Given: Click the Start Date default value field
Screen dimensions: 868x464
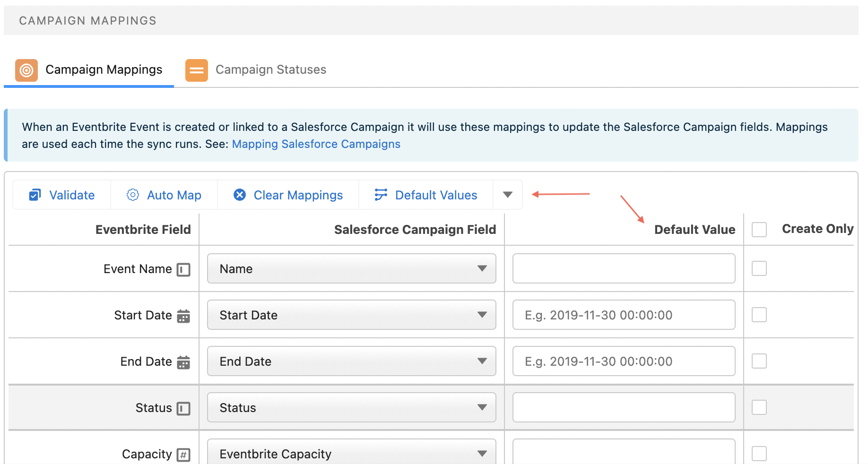Looking at the screenshot, I should click(624, 315).
